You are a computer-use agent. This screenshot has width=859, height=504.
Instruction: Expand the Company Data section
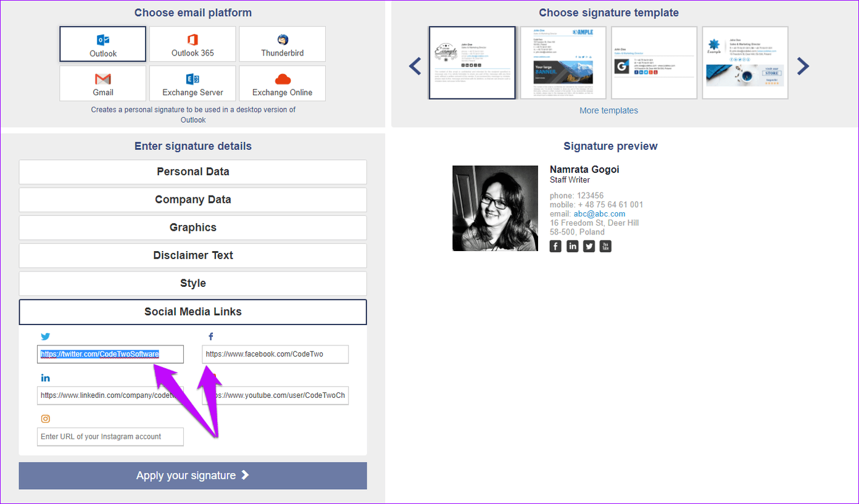coord(193,200)
